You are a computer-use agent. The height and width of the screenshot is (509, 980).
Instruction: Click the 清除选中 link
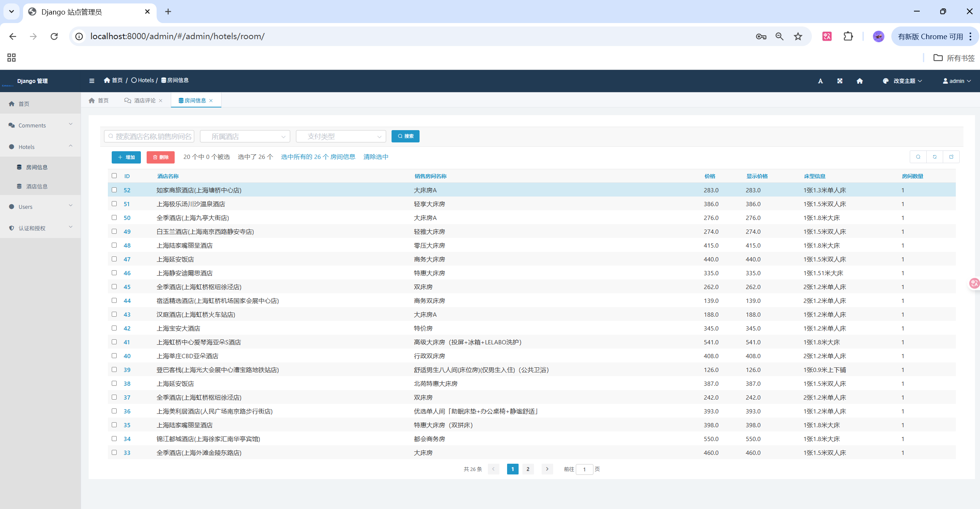(x=376, y=157)
